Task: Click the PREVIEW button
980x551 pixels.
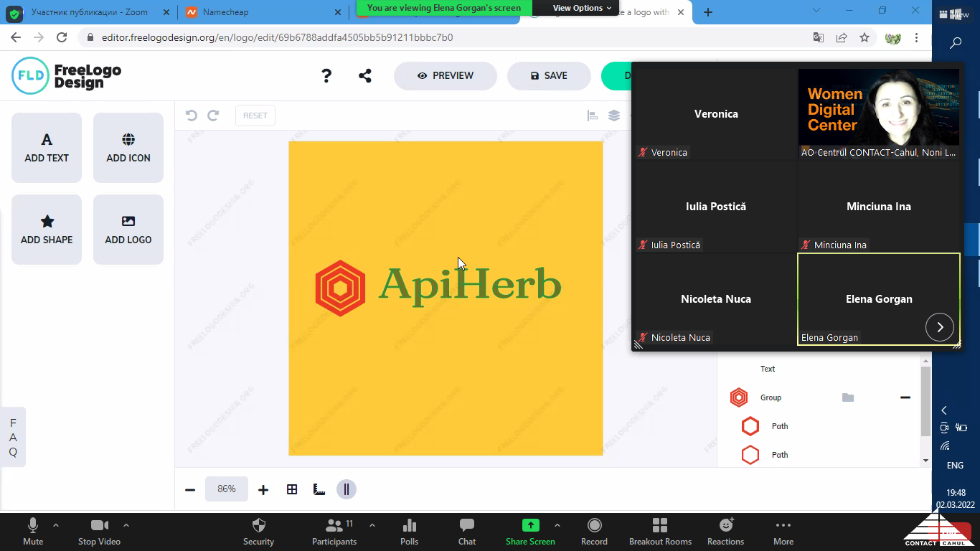Action: [x=446, y=75]
